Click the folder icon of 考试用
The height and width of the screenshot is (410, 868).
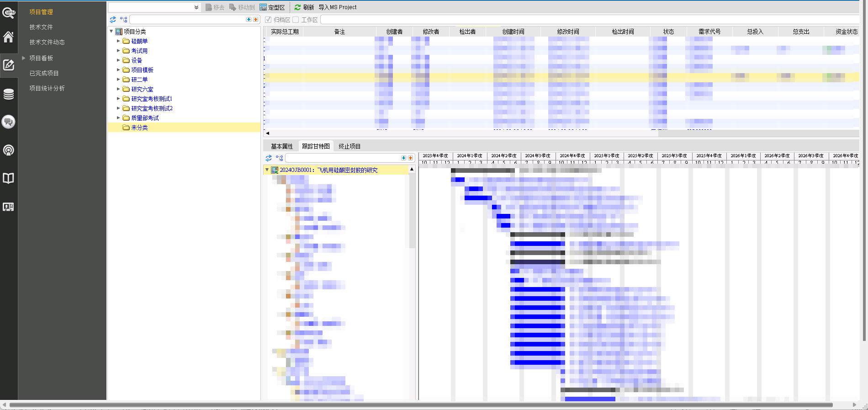(x=126, y=51)
